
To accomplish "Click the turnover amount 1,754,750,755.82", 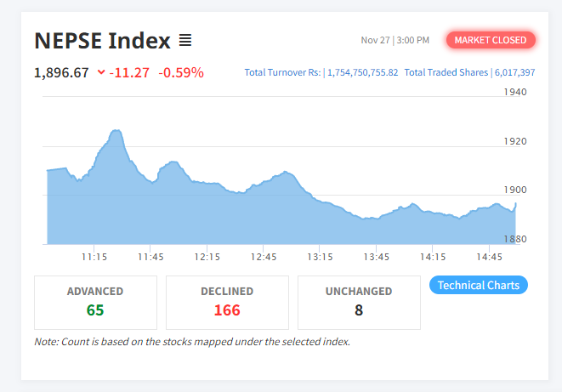I will click(363, 72).
